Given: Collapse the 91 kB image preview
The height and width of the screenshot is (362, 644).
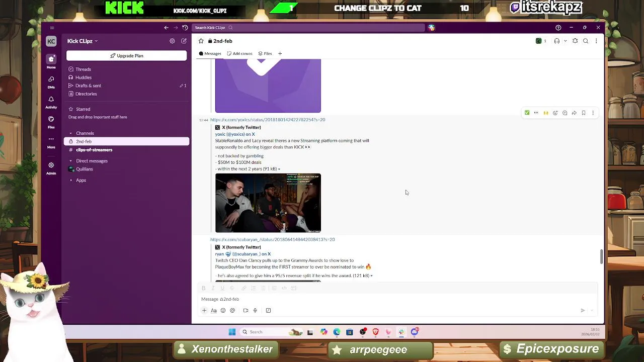Looking at the screenshot, I should click(x=279, y=169).
